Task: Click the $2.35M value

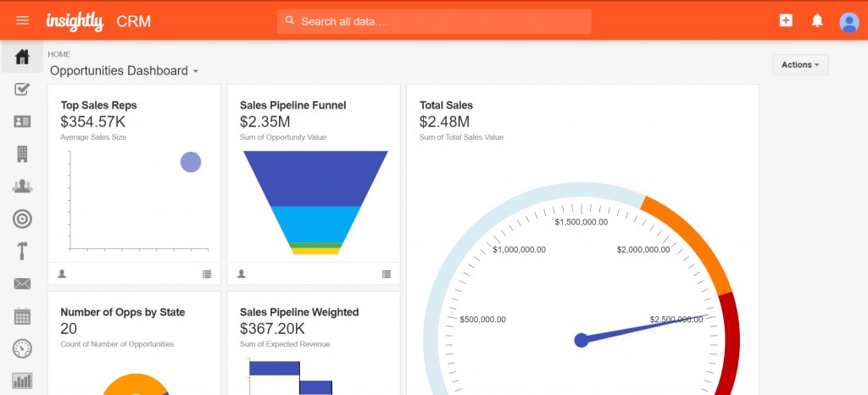Action: 264,122
